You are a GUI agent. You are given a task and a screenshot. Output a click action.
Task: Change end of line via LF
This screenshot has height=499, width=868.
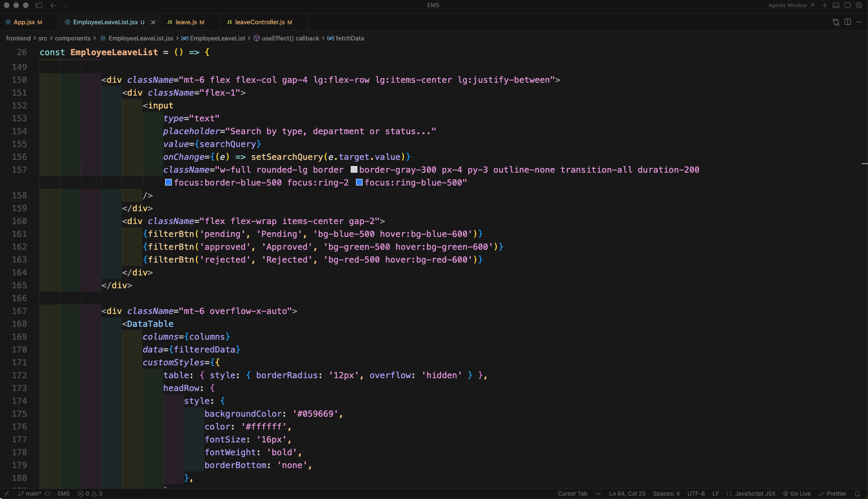(x=716, y=494)
